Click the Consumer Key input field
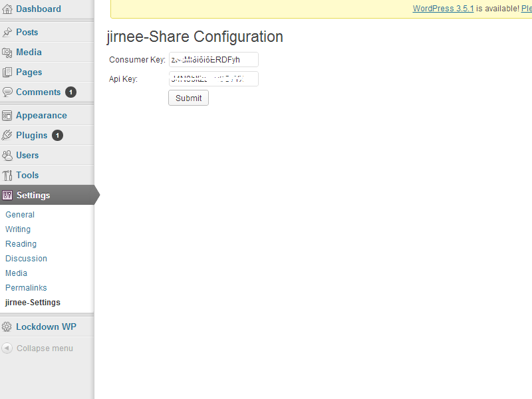This screenshot has height=399, width=532. (213, 60)
